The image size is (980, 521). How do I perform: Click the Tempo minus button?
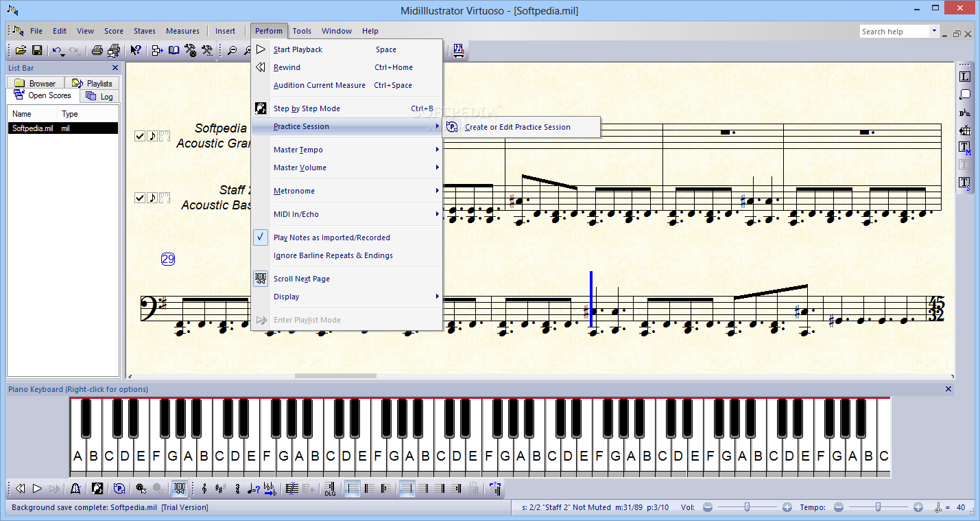838,507
